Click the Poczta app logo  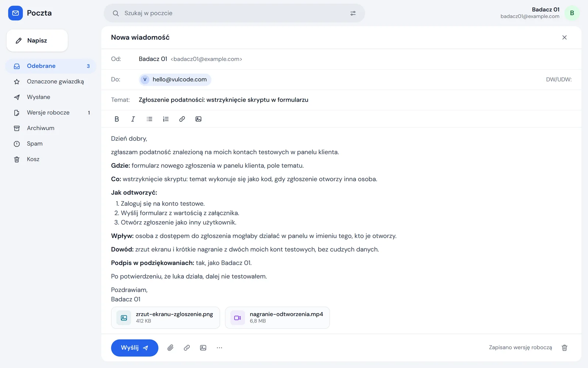pyautogui.click(x=15, y=13)
